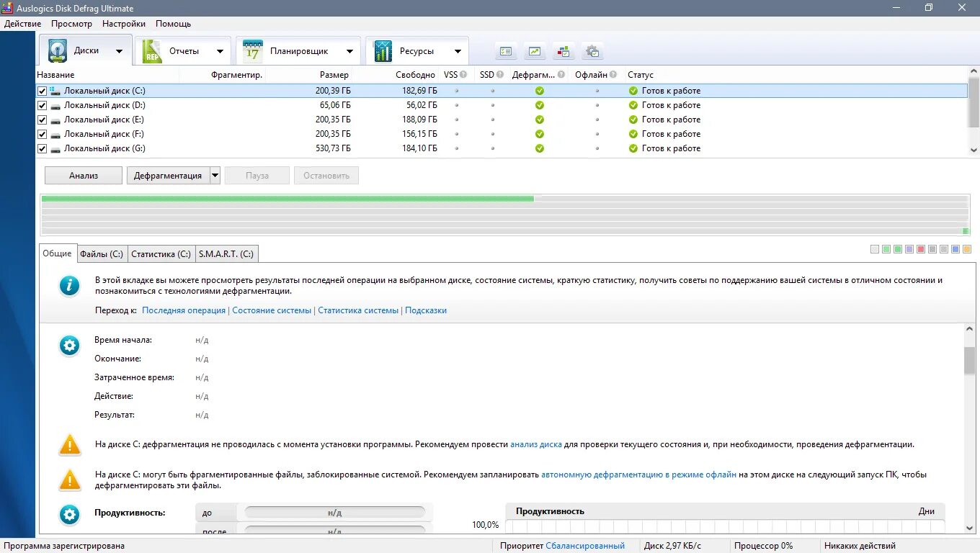Switch to the Статистика (C:) tab
This screenshot has width=980, height=553.
[x=161, y=254]
